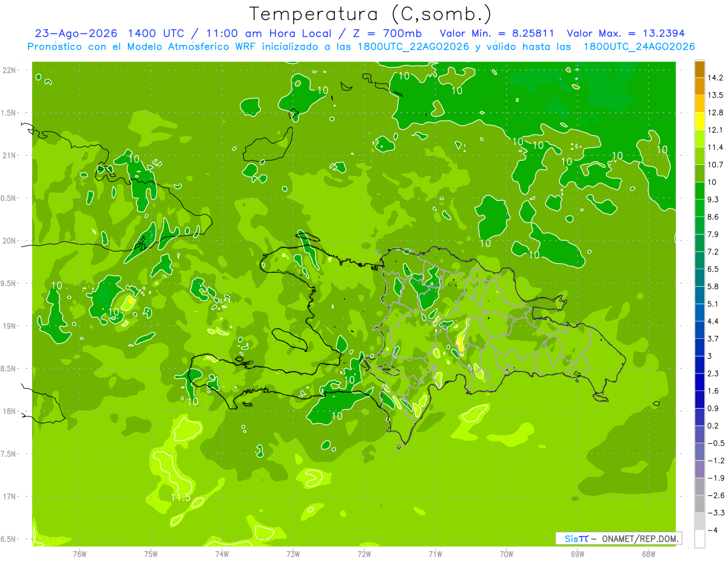Click the "-2.6" colorbar value
The height and width of the screenshot is (562, 728).
pos(716,495)
